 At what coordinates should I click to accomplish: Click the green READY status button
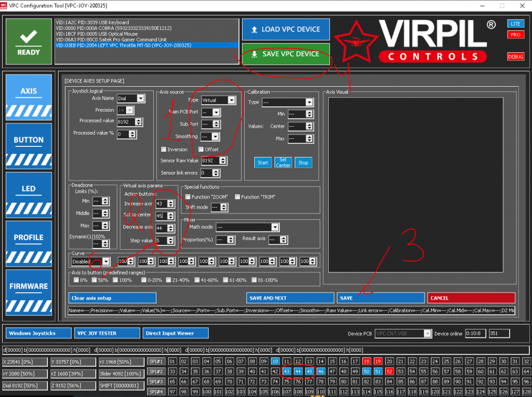point(29,42)
